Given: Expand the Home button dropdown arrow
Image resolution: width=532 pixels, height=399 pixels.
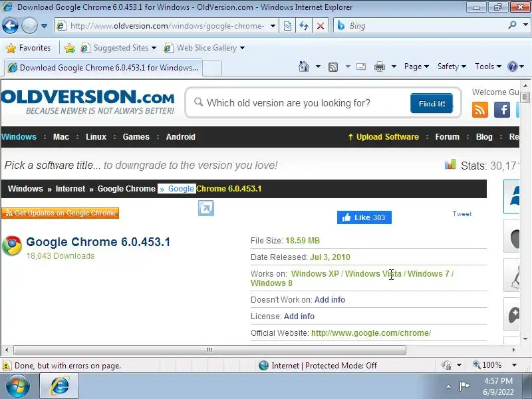Looking at the screenshot, I should click(318, 66).
